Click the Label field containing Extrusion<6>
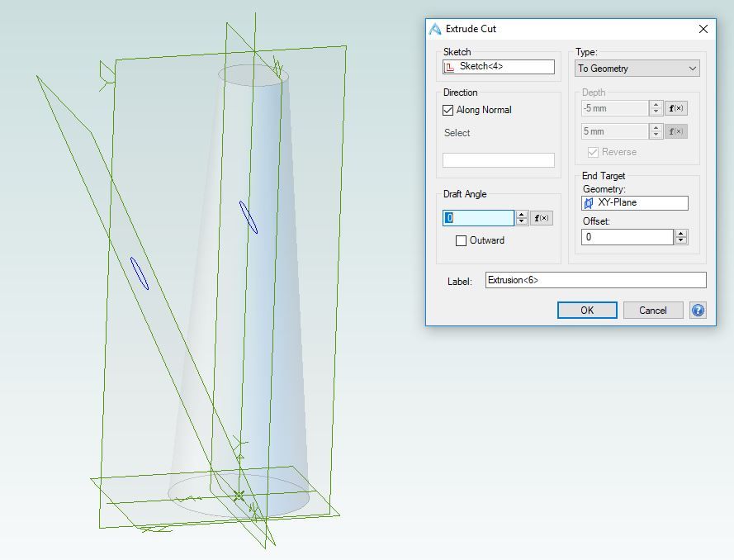Screen dimensions: 734x560 click(x=595, y=280)
